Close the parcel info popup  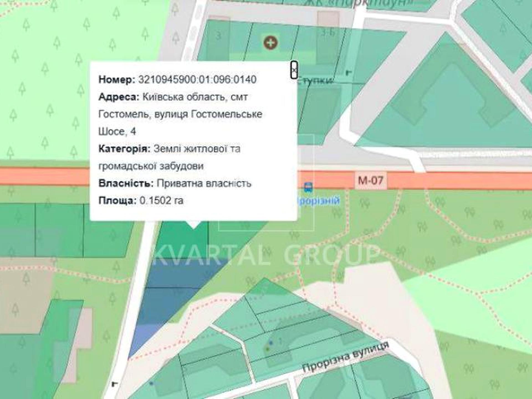point(294,70)
